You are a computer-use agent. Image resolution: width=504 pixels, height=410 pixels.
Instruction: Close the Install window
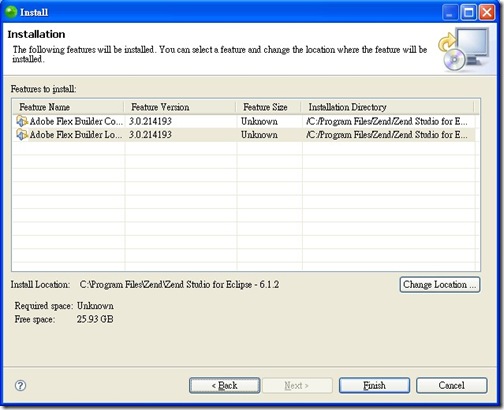[x=487, y=13]
